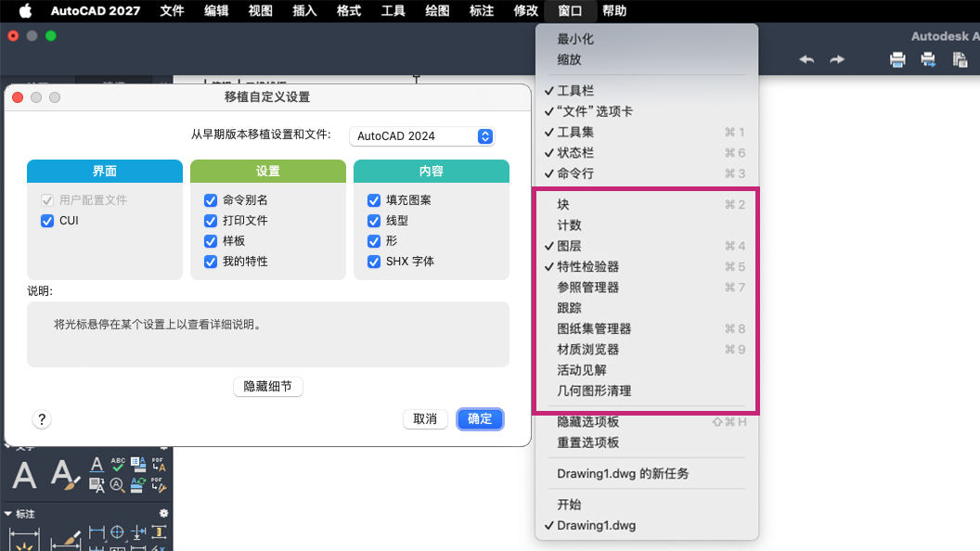Image resolution: width=980 pixels, height=551 pixels.
Task: Toggle the 形 checkbox
Action: 374,241
